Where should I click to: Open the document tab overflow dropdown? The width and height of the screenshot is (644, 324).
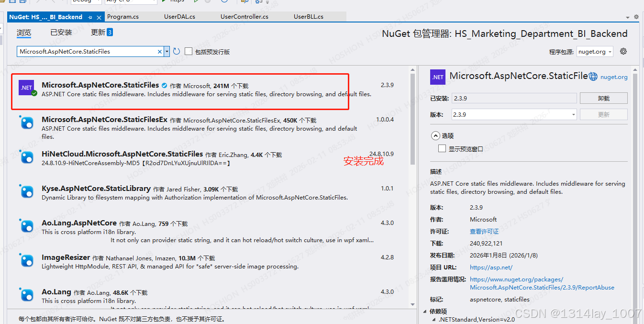click(x=628, y=17)
